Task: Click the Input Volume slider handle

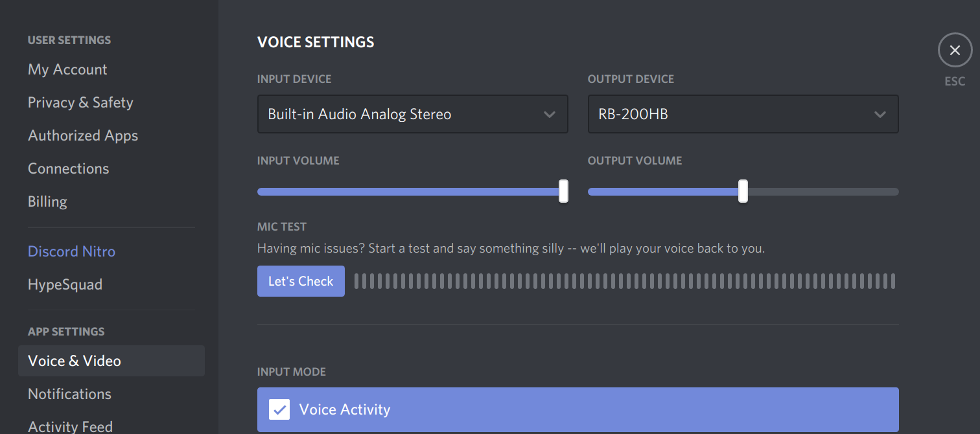Action: point(564,191)
